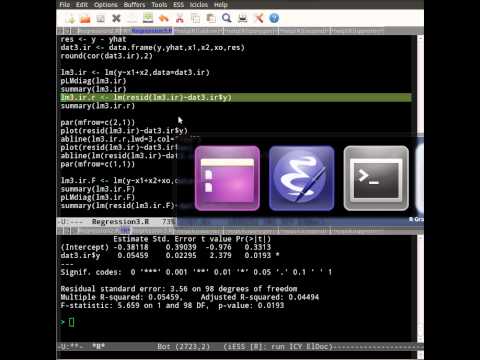Click the line 'summary(lm3.ir.r)'
This screenshot has height=360, width=480.
tap(98, 106)
